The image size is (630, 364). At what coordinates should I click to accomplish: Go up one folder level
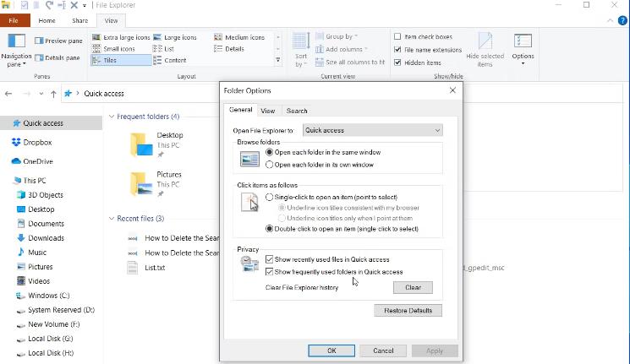[x=53, y=94]
